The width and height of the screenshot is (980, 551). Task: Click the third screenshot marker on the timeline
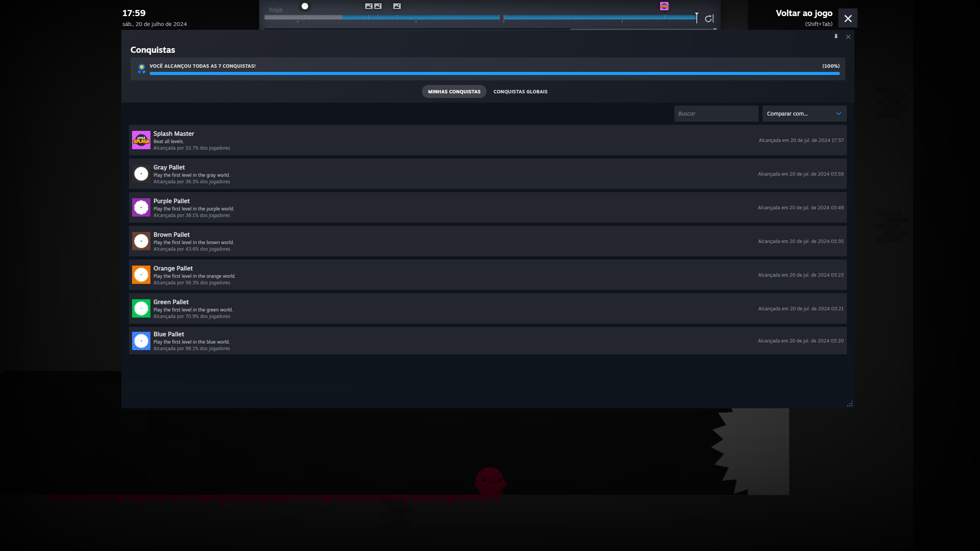pos(397,6)
